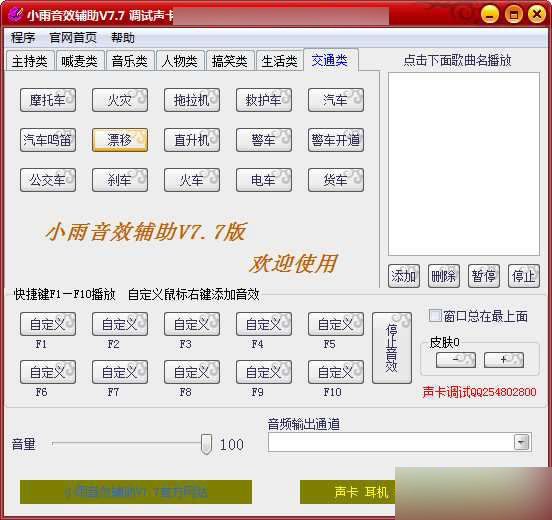Click the F6 自定义 button
Image resolution: width=552 pixels, height=520 pixels.
coord(48,372)
